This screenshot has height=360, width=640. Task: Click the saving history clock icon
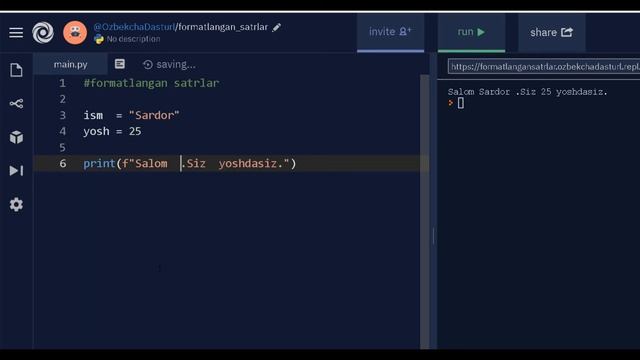148,64
